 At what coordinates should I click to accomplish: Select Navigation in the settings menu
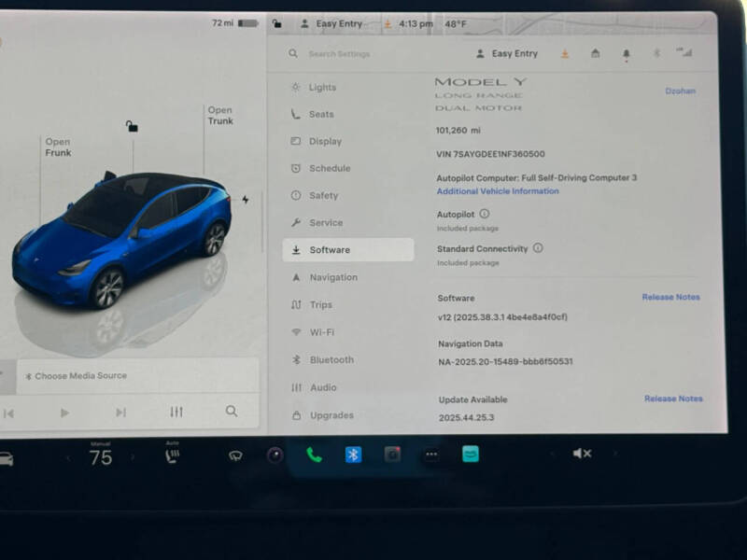(x=334, y=277)
